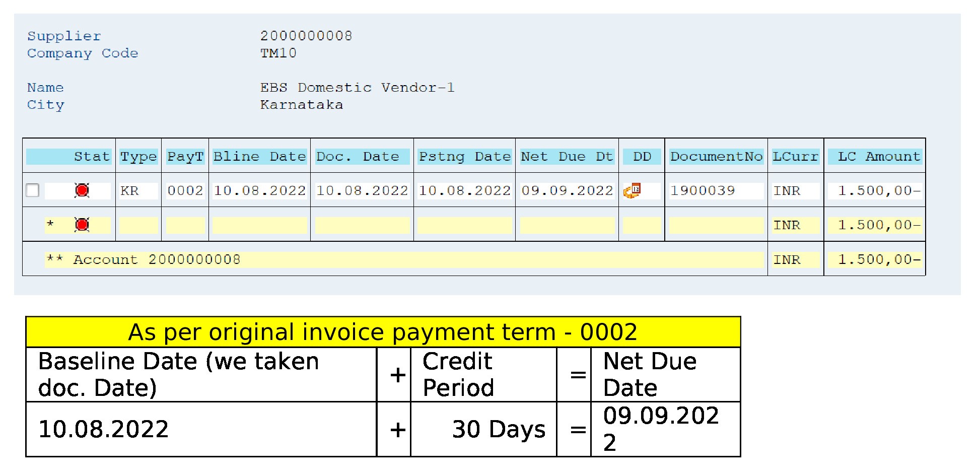
Task: Select the PayT column header
Action: (185, 157)
